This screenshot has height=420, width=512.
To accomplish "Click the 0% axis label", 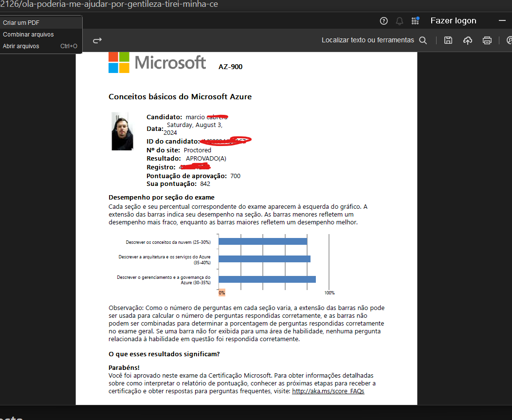I will 222,292.
